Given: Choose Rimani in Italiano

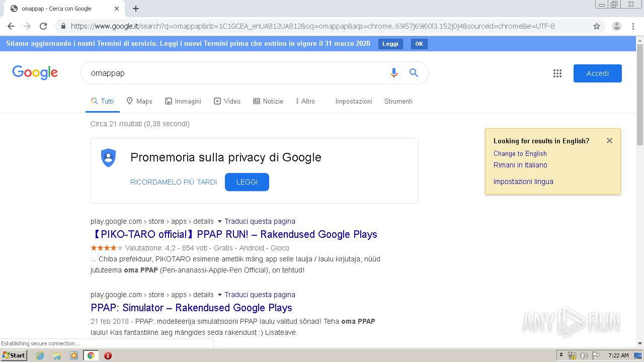Looking at the screenshot, I should (520, 165).
